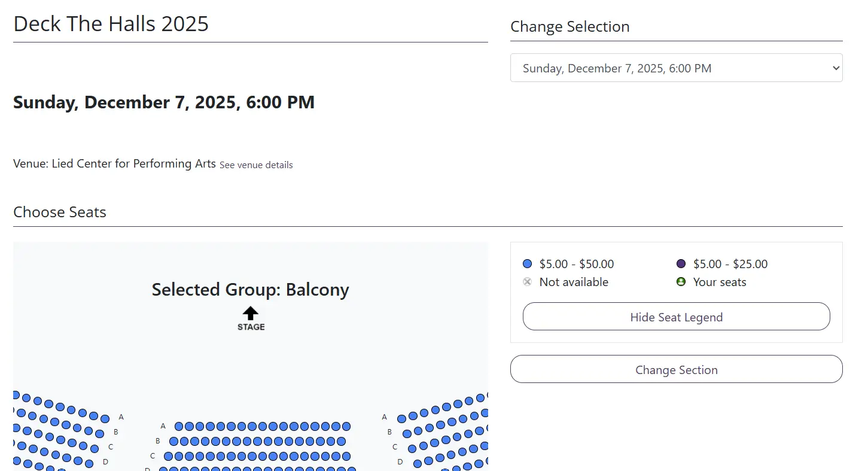868x471 pixels.
Task: Pick right section row B seat nearest its label
Action: [x=407, y=433]
